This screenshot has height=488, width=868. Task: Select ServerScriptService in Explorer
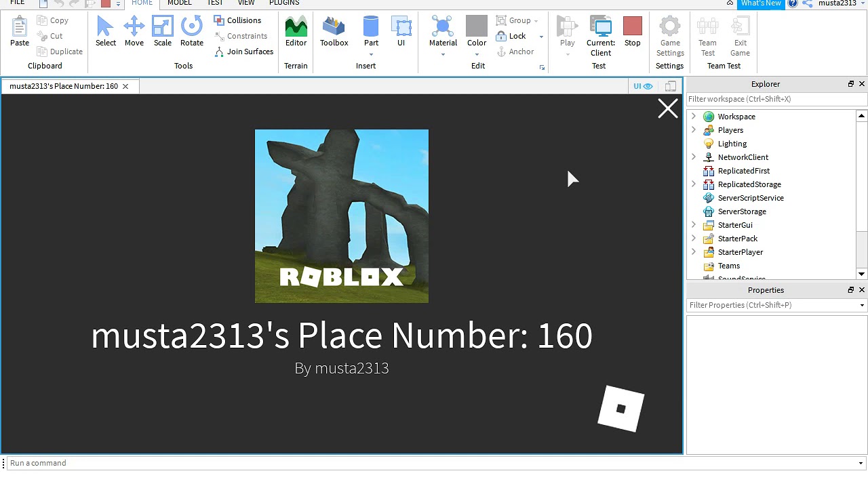[751, 198]
